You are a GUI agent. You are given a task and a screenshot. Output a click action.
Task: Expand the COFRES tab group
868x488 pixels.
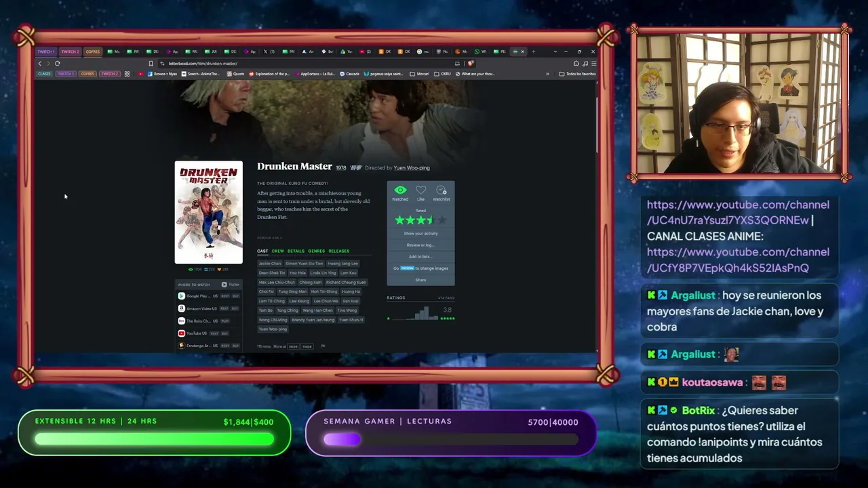pos(92,52)
